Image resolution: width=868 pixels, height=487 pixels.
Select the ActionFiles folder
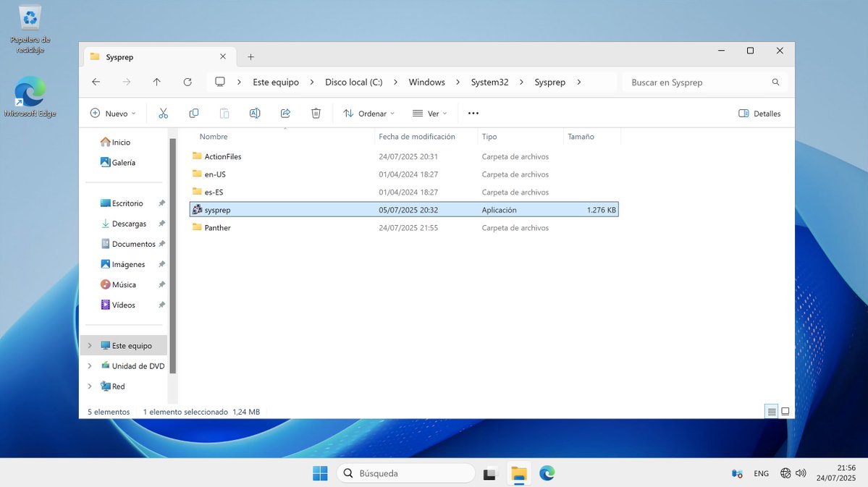click(x=404, y=156)
